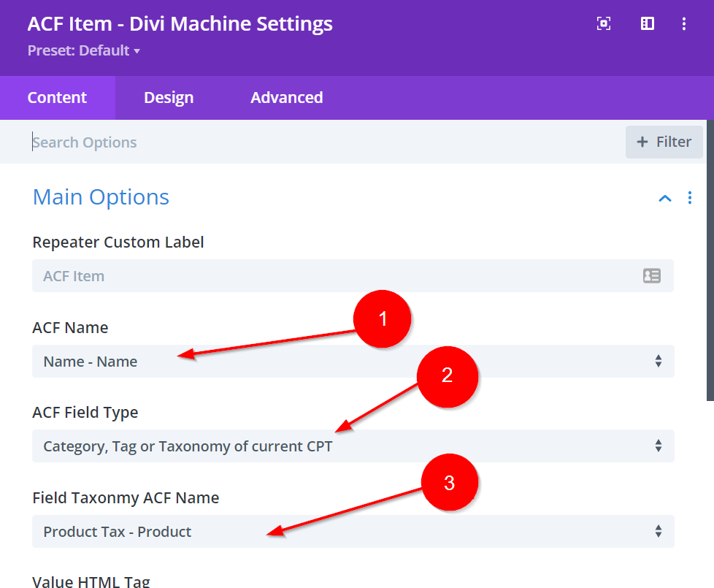Image resolution: width=714 pixels, height=588 pixels.
Task: Open the ACF Field Type dropdown
Action: (x=353, y=446)
